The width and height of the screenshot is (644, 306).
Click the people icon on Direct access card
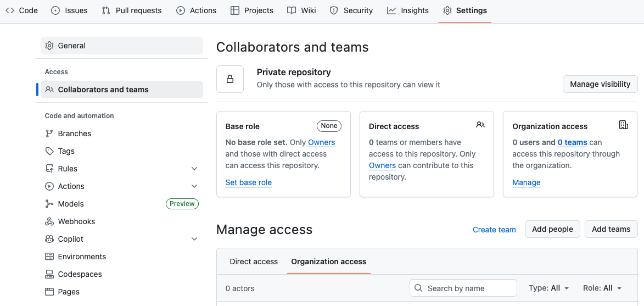point(480,125)
